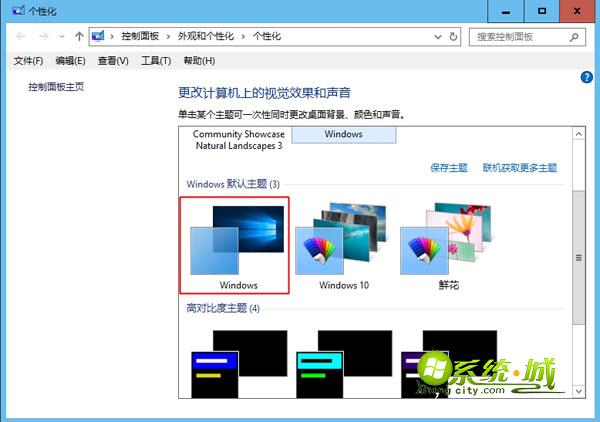
Task: Expand chevron after 控制面板 breadcrumb
Action: click(x=168, y=37)
